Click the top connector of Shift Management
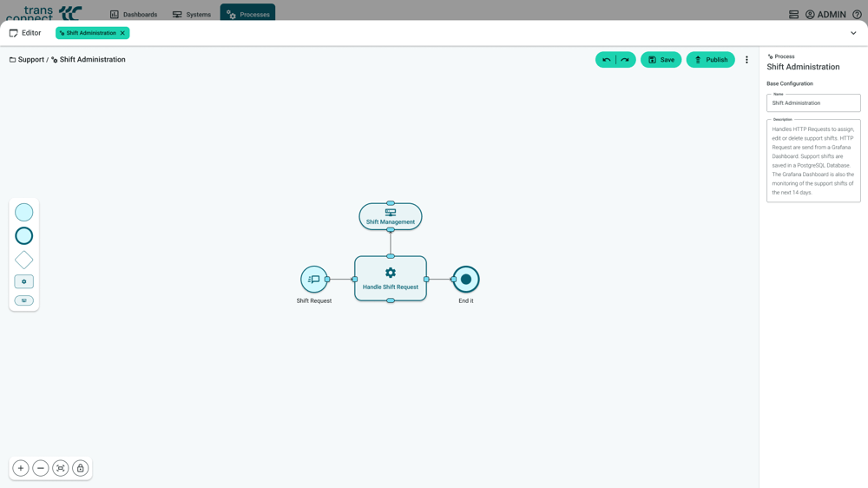 (391, 203)
